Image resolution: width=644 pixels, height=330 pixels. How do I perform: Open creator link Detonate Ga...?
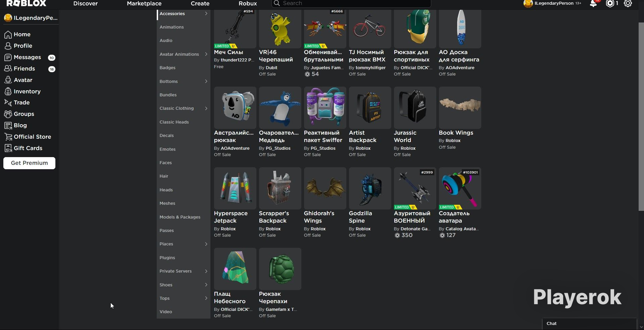(x=415, y=229)
